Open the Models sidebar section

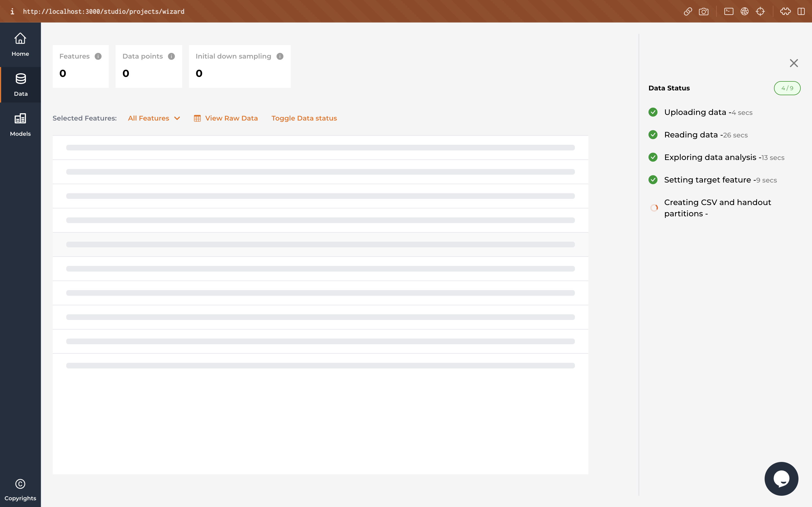(x=20, y=124)
